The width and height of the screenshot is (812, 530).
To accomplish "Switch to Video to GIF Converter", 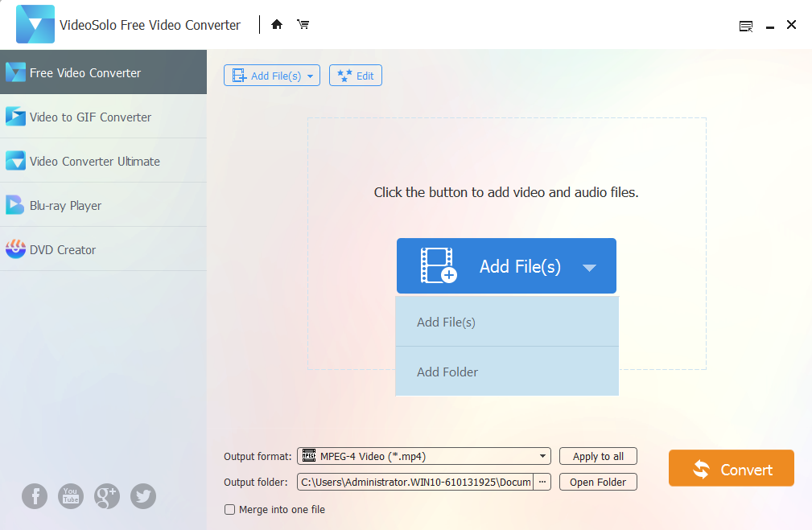I will [x=104, y=117].
